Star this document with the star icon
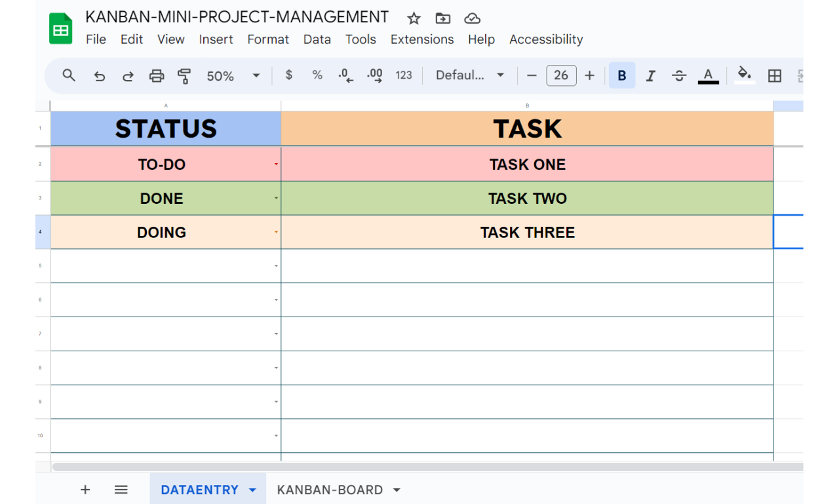This screenshot has width=839, height=504. pos(414,18)
